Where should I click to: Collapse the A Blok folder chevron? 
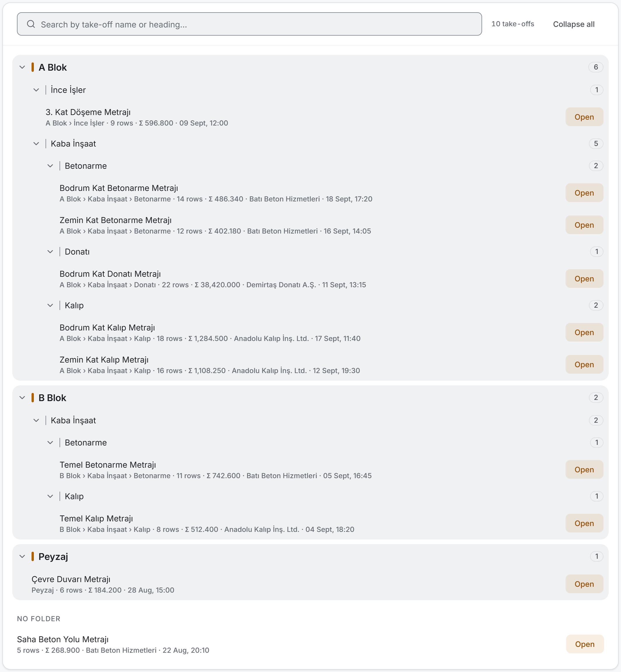click(x=22, y=67)
